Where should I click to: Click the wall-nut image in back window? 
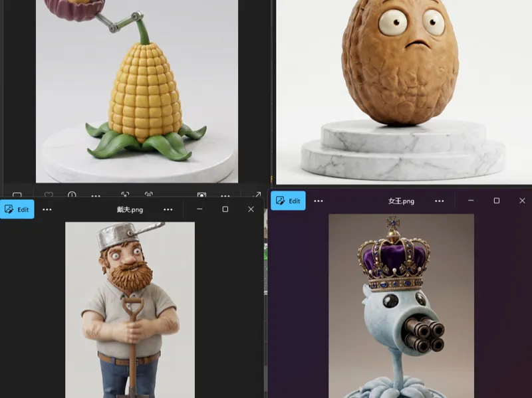[404, 92]
